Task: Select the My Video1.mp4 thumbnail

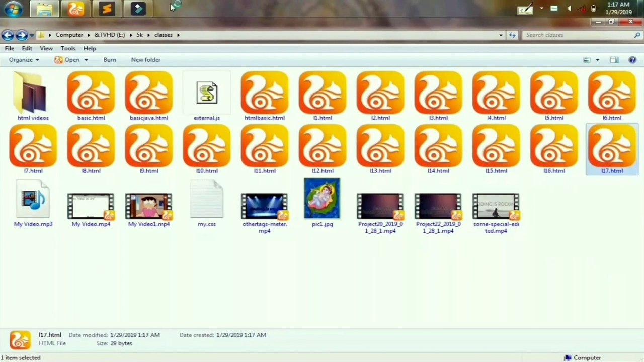Action: [x=148, y=207]
